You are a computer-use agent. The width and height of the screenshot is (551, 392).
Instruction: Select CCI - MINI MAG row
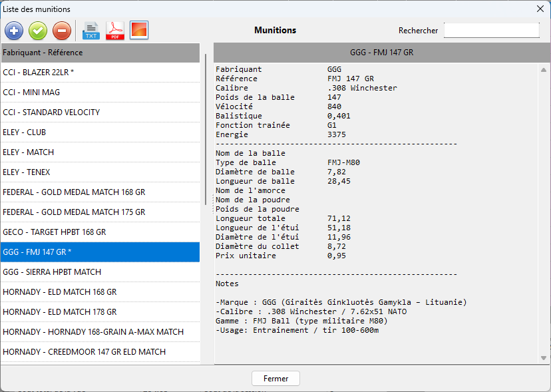(x=100, y=93)
